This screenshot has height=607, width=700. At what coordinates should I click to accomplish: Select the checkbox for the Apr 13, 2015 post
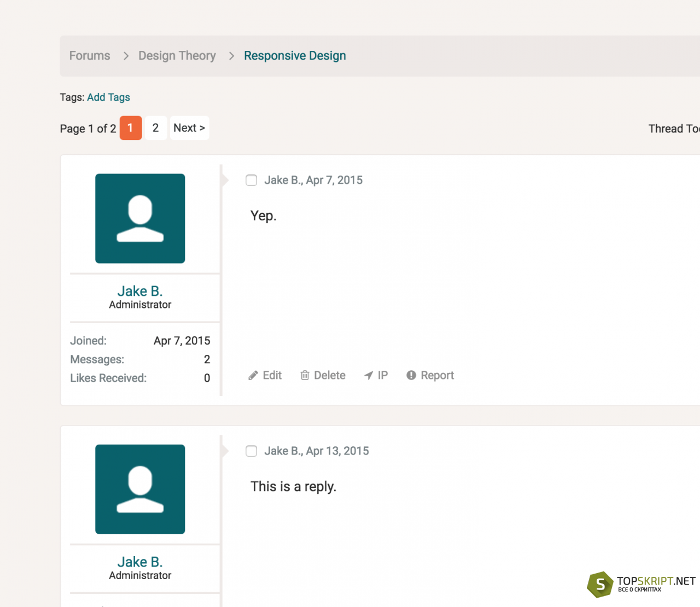[252, 451]
